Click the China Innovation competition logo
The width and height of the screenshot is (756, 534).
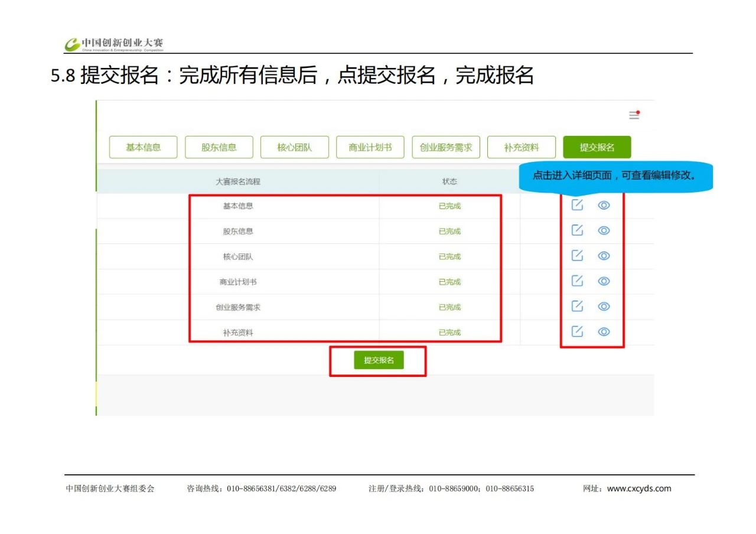click(x=114, y=44)
